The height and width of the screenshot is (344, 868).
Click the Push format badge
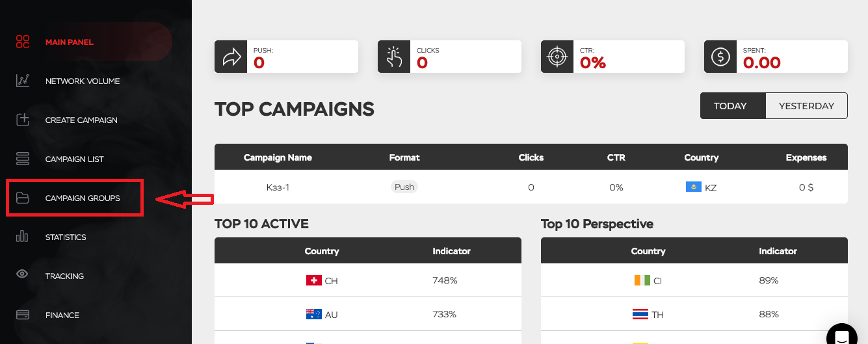point(404,187)
